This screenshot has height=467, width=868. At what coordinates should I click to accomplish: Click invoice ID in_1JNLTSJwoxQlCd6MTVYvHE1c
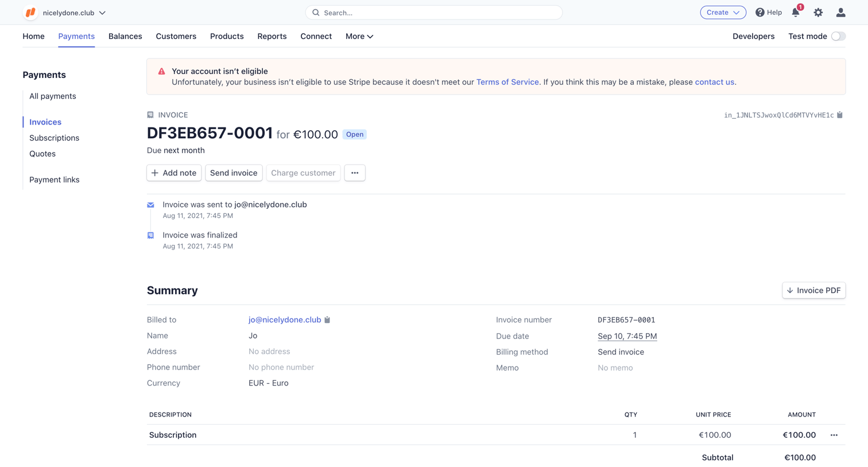point(778,115)
